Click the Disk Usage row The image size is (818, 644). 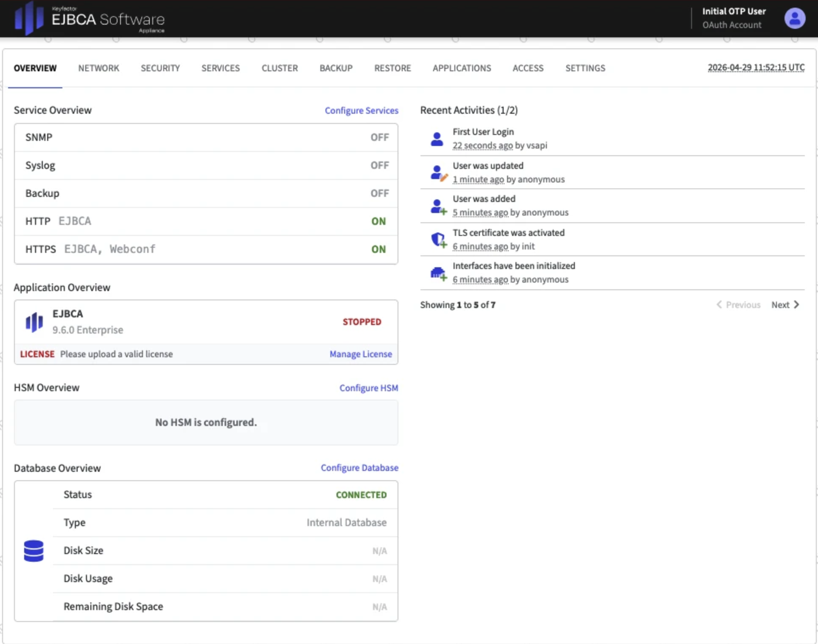(x=225, y=579)
